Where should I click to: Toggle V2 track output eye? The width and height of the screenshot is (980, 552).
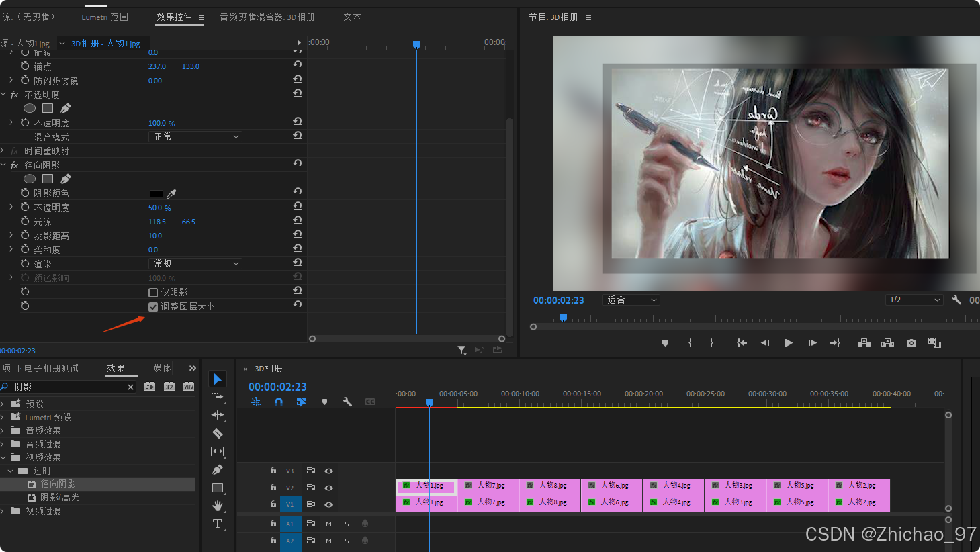pyautogui.click(x=328, y=488)
